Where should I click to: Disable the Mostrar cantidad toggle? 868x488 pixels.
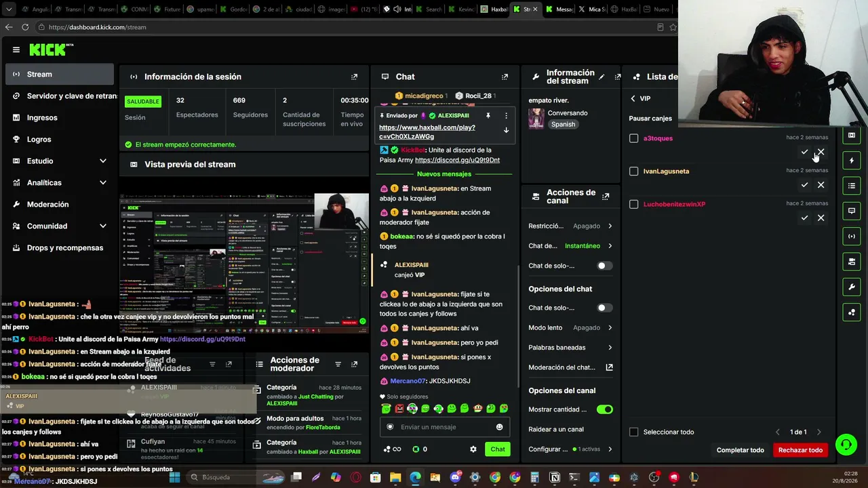click(x=604, y=409)
